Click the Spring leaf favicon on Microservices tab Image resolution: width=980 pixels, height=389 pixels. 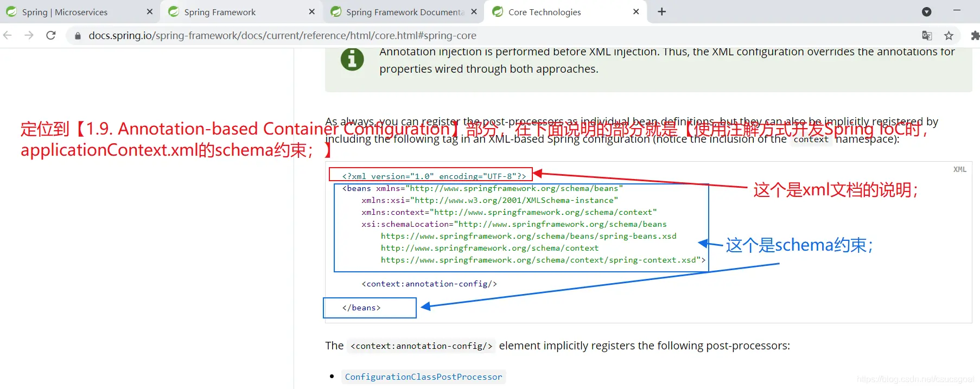pyautogui.click(x=11, y=11)
